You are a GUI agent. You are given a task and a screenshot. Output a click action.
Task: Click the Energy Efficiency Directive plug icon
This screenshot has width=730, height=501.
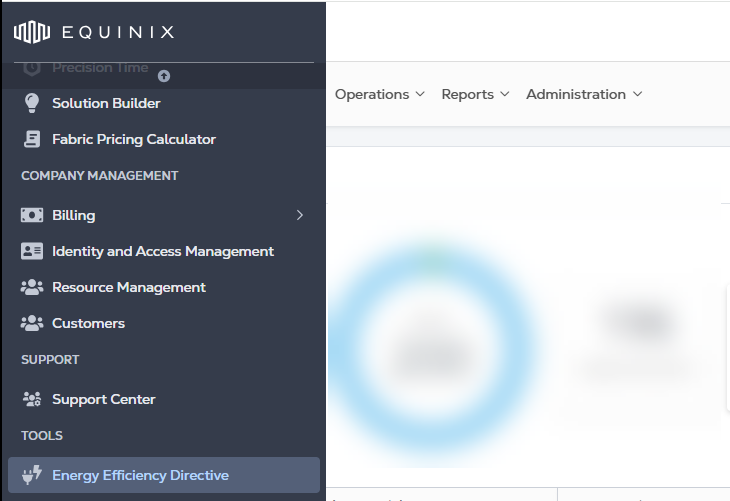pos(32,475)
